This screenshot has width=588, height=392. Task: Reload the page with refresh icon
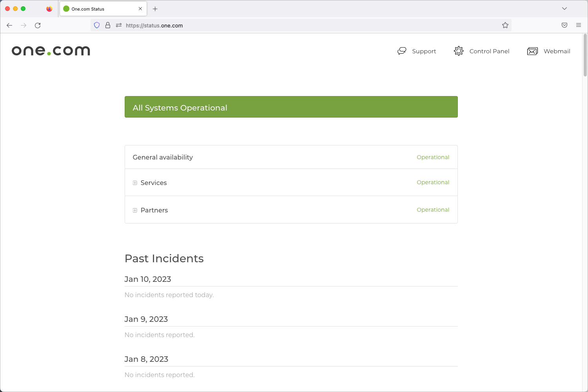pos(38,25)
